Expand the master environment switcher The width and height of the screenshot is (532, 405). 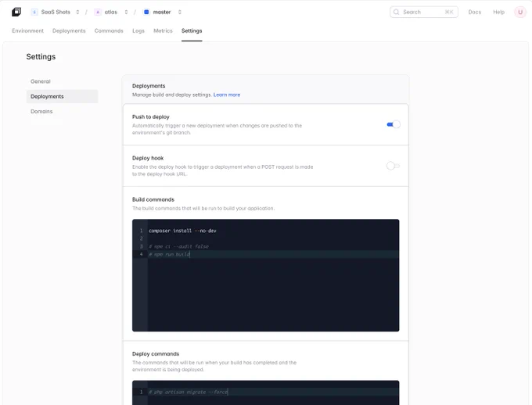(x=180, y=13)
